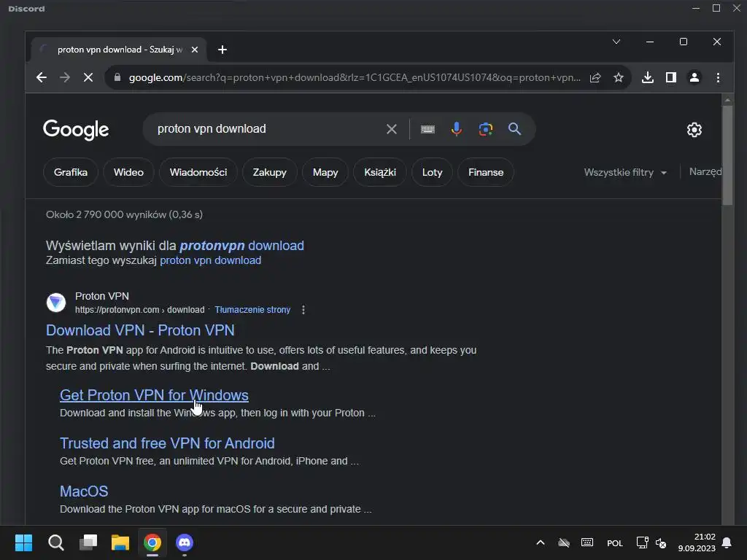Screen dimensions: 747x560
Task: Bookmark this page with the star
Action: click(619, 77)
